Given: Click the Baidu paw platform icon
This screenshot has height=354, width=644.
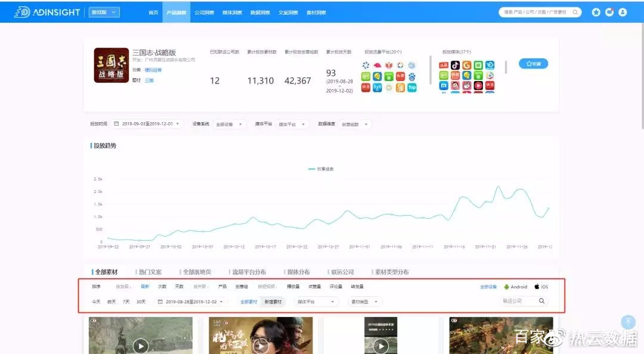Looking at the screenshot, I should [x=412, y=76].
